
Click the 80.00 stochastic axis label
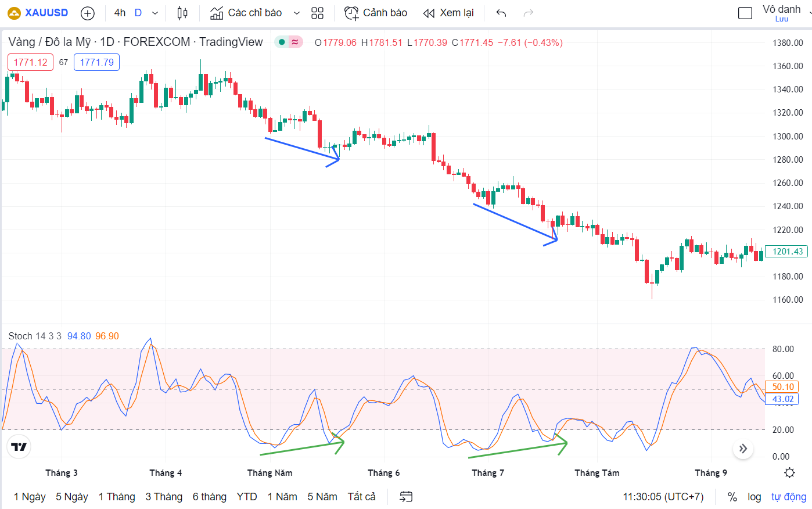point(783,349)
